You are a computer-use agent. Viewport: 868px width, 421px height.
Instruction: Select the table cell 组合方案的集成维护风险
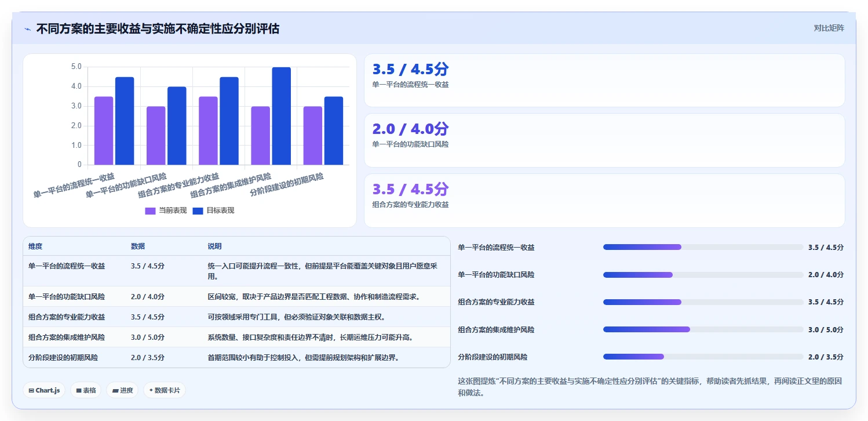tap(67, 337)
